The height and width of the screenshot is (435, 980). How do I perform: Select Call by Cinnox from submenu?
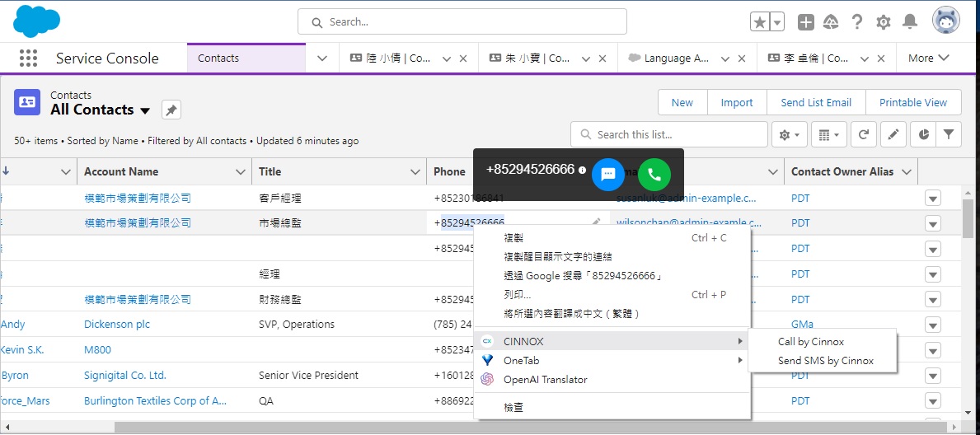tap(811, 341)
